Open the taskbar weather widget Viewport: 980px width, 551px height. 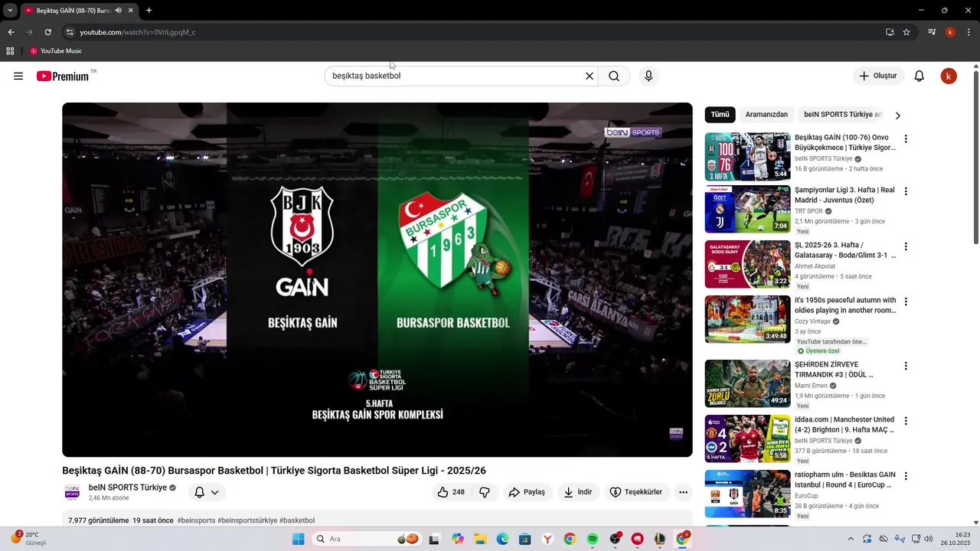pyautogui.click(x=29, y=539)
